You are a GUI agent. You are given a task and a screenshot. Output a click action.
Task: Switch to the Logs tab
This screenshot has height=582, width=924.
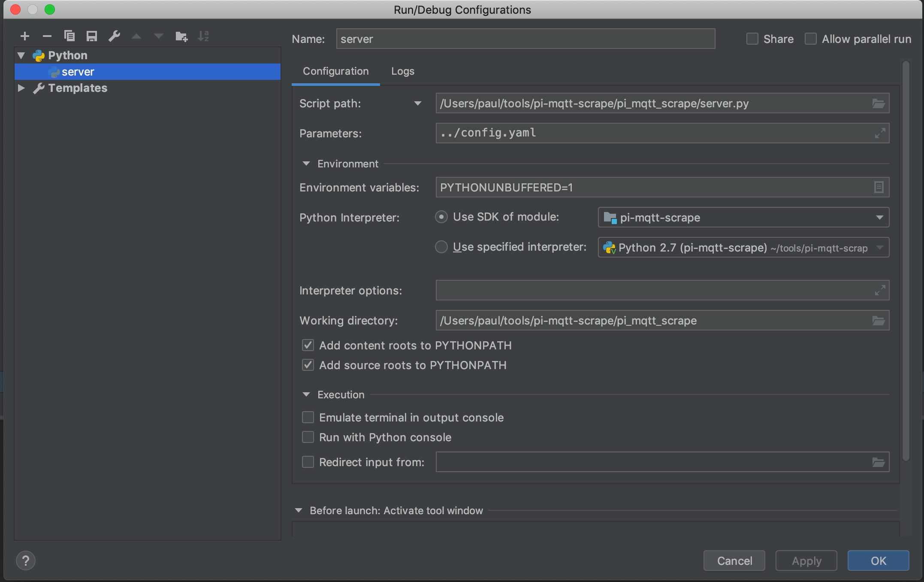pos(403,71)
